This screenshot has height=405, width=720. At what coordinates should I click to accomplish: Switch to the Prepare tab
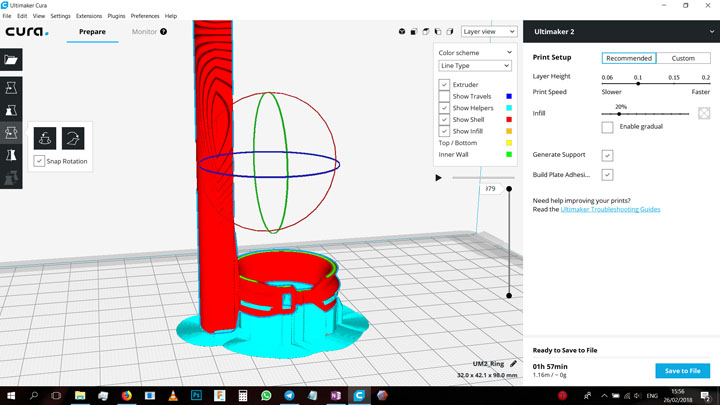(x=92, y=32)
